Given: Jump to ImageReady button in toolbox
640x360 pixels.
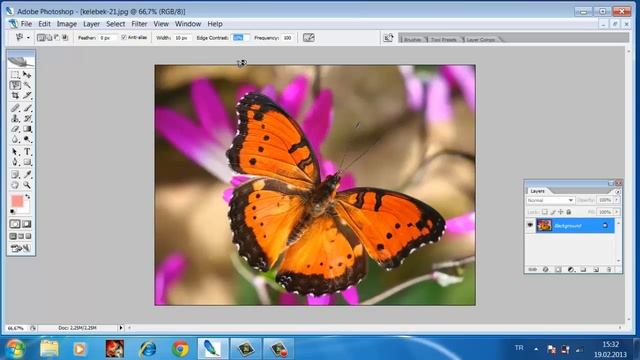Looking at the screenshot, I should [x=21, y=248].
